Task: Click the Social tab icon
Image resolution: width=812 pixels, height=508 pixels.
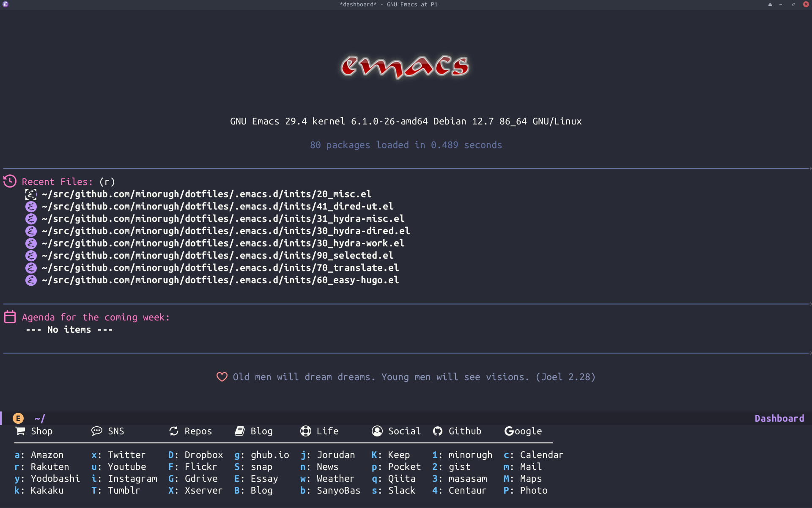Action: point(377,431)
